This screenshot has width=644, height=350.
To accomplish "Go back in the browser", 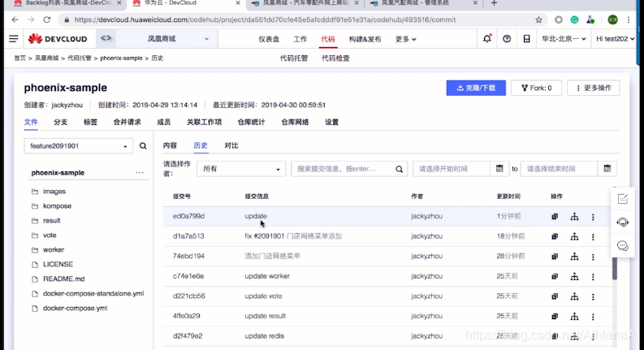I will pyautogui.click(x=15, y=19).
